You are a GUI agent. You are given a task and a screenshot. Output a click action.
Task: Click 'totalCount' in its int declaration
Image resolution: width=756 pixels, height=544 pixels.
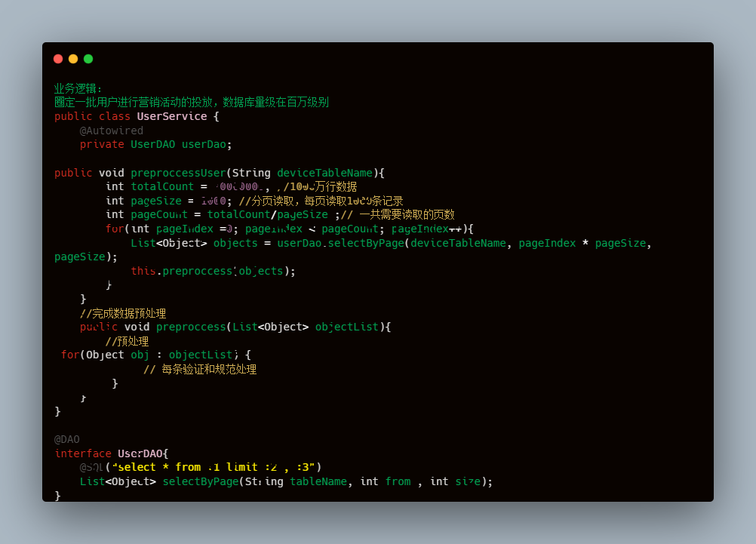pos(162,186)
